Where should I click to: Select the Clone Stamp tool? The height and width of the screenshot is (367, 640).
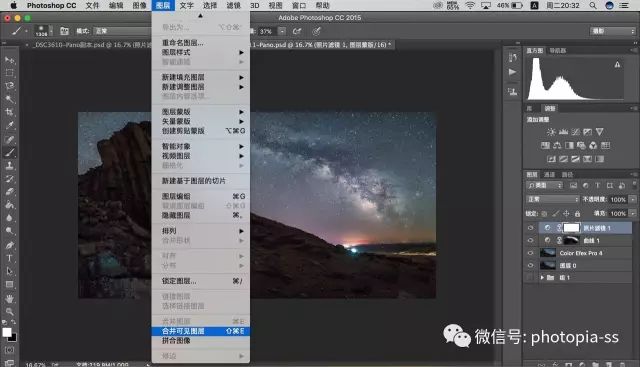9,165
